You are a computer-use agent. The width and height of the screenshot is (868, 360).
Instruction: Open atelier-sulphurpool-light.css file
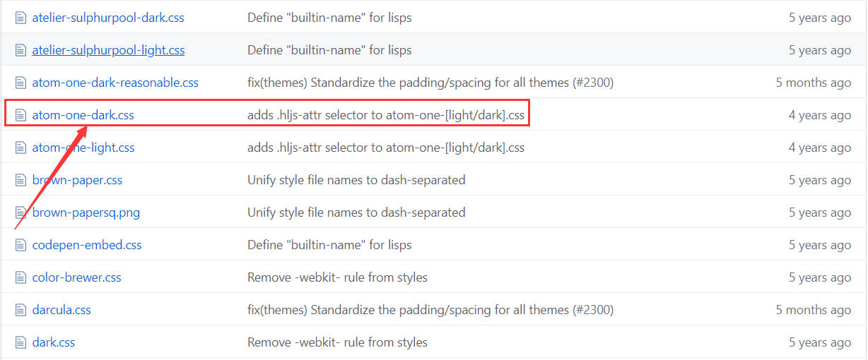tap(109, 50)
